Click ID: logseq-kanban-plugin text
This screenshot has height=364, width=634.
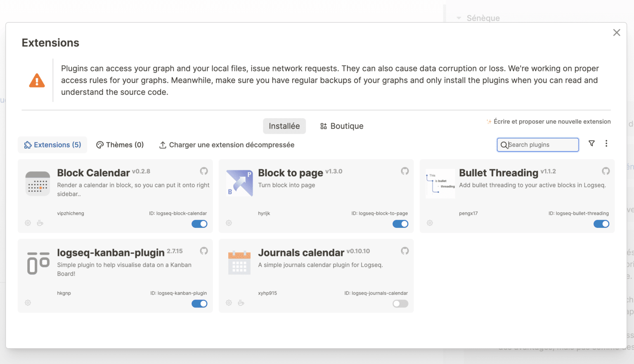pyautogui.click(x=179, y=293)
